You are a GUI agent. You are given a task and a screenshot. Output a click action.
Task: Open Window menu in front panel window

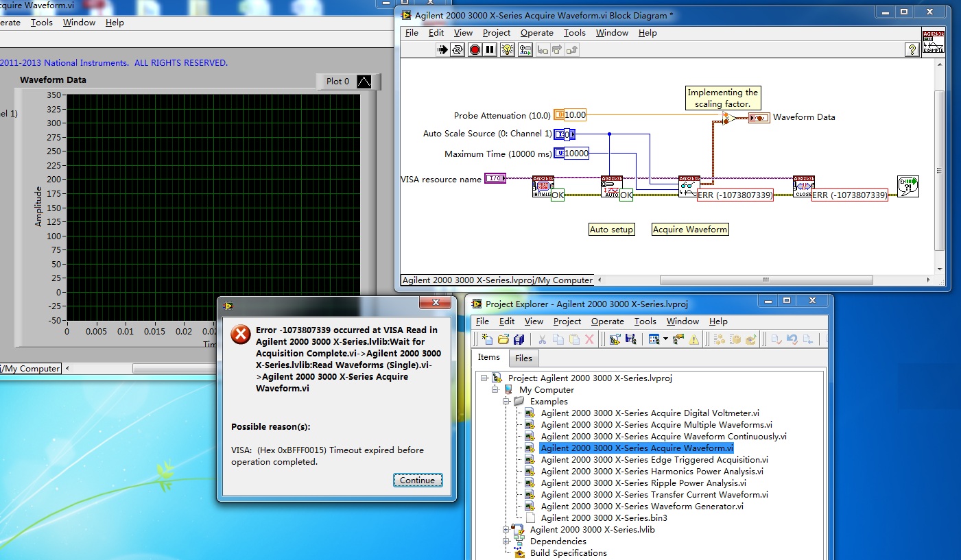click(x=79, y=22)
